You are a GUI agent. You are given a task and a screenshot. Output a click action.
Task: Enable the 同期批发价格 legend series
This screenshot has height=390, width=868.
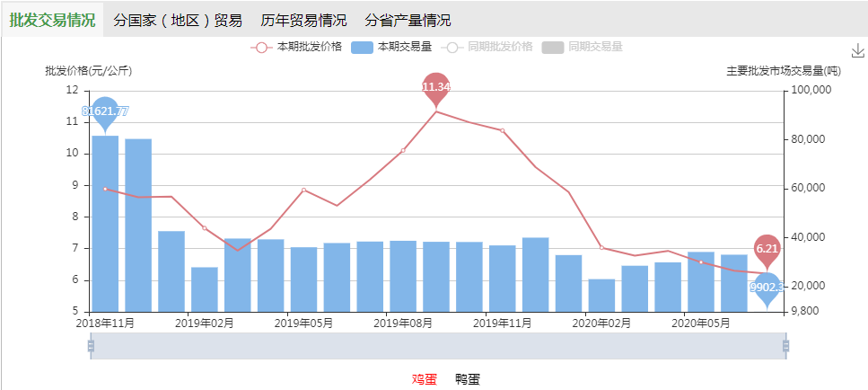click(488, 47)
